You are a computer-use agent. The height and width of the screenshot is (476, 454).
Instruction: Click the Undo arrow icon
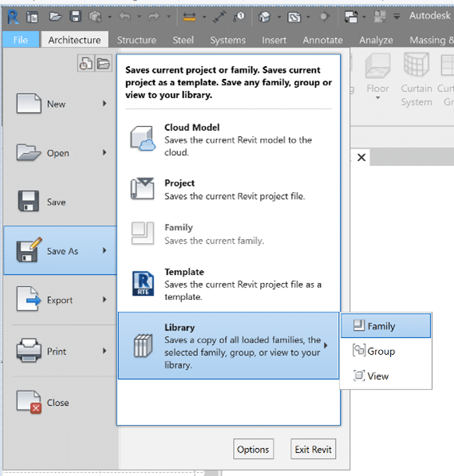(x=125, y=16)
